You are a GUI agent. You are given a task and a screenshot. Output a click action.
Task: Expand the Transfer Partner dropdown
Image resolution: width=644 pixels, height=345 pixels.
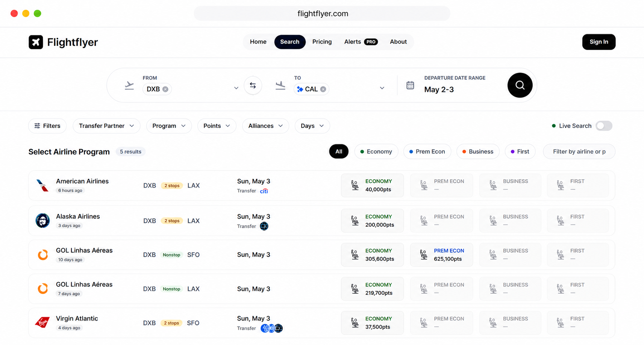coord(106,126)
